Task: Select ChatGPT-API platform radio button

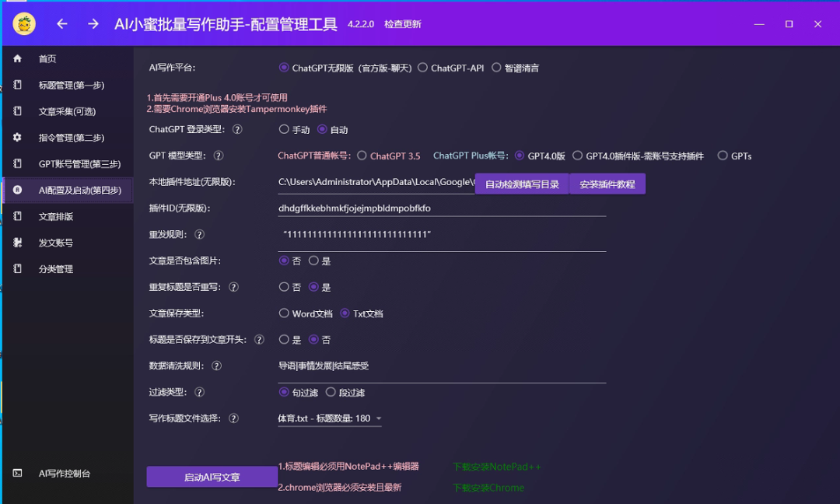Action: 422,68
